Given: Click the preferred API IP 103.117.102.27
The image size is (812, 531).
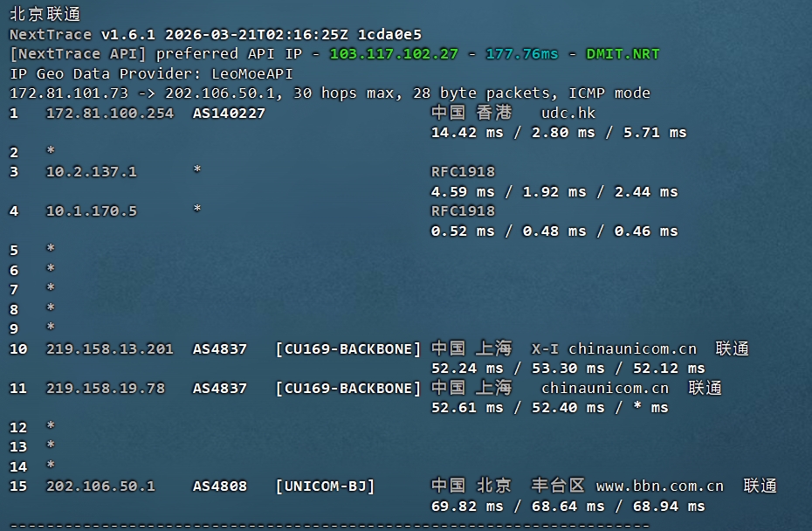Looking at the screenshot, I should tap(394, 54).
